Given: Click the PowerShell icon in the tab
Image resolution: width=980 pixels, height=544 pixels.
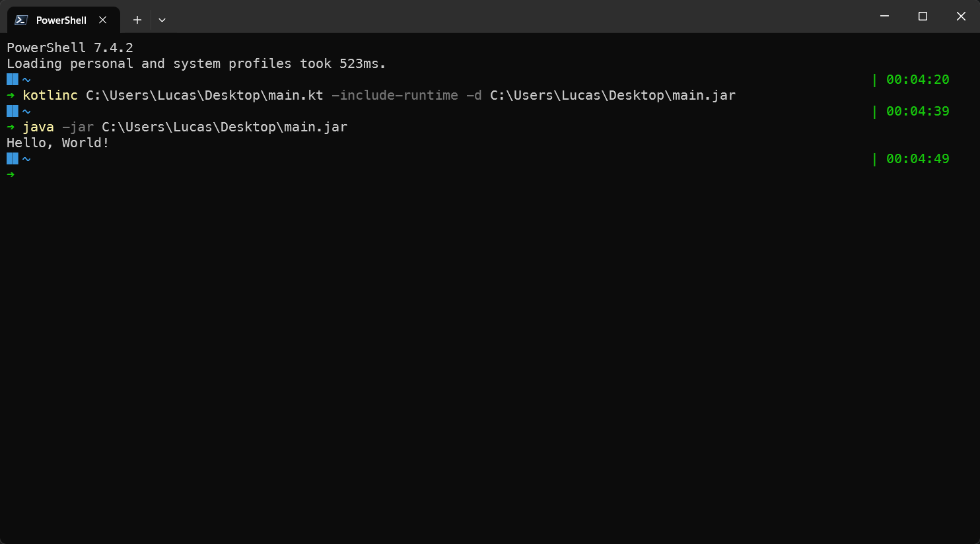Looking at the screenshot, I should click(21, 20).
